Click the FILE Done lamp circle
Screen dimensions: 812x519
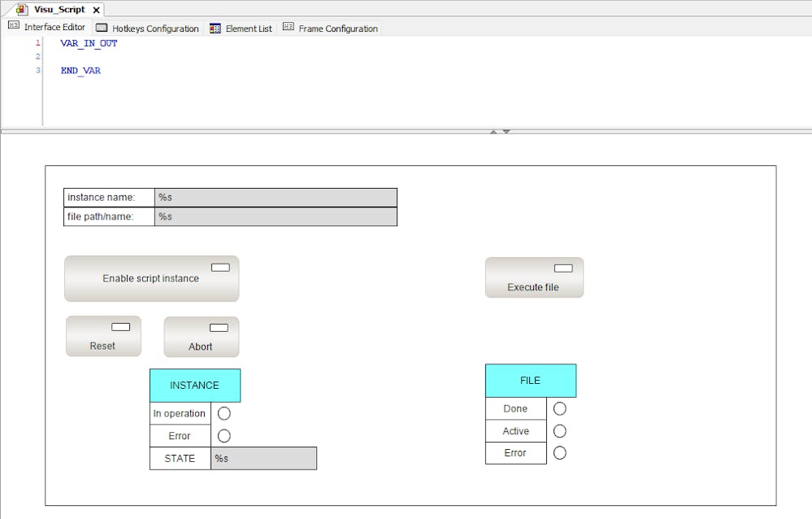point(560,408)
